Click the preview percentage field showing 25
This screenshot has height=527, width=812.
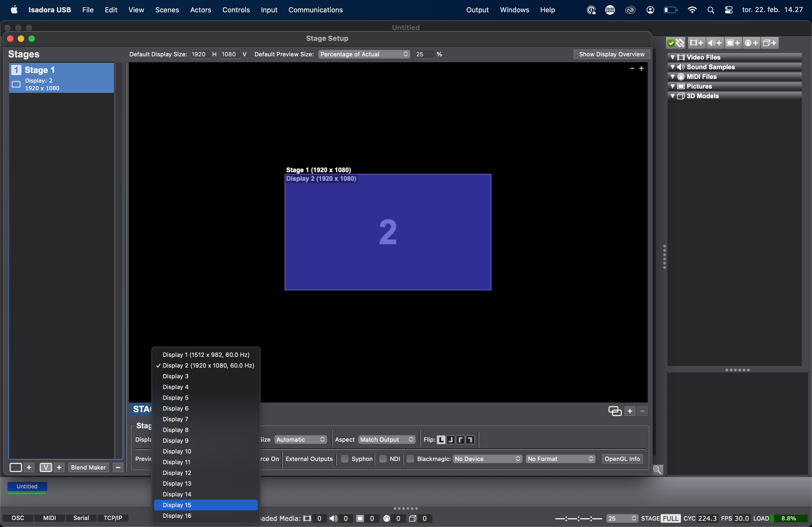[425, 54]
